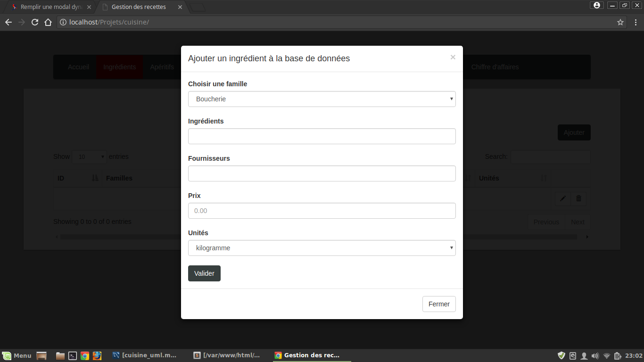Click the show desktop icon in taskbar
The height and width of the screenshot is (362, 644).
point(41,356)
